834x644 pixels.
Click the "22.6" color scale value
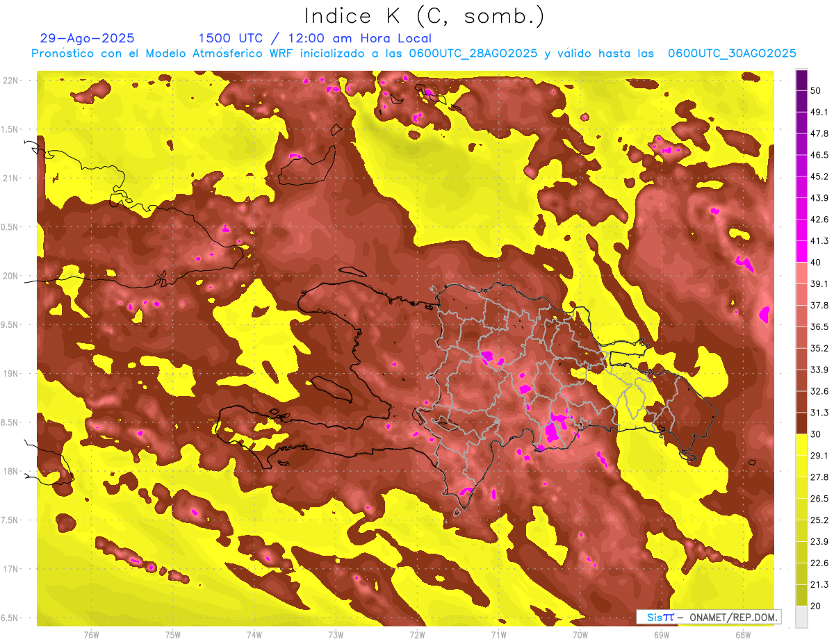click(819, 563)
